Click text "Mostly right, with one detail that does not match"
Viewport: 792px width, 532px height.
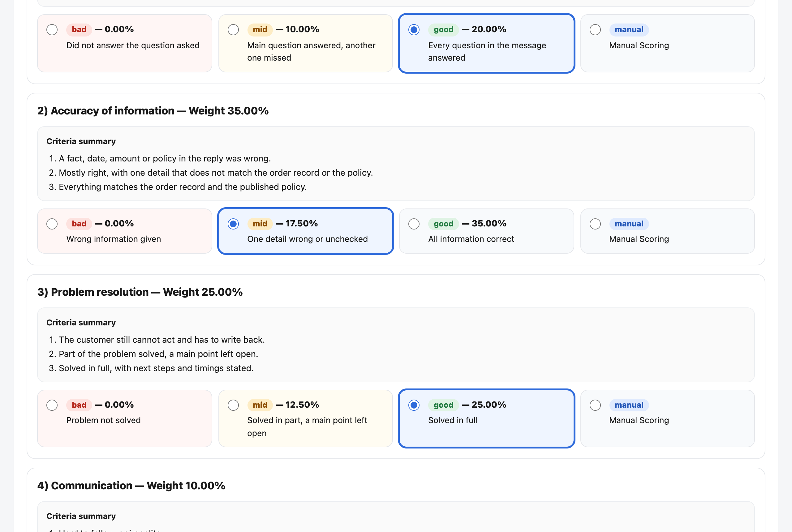pyautogui.click(x=155, y=173)
